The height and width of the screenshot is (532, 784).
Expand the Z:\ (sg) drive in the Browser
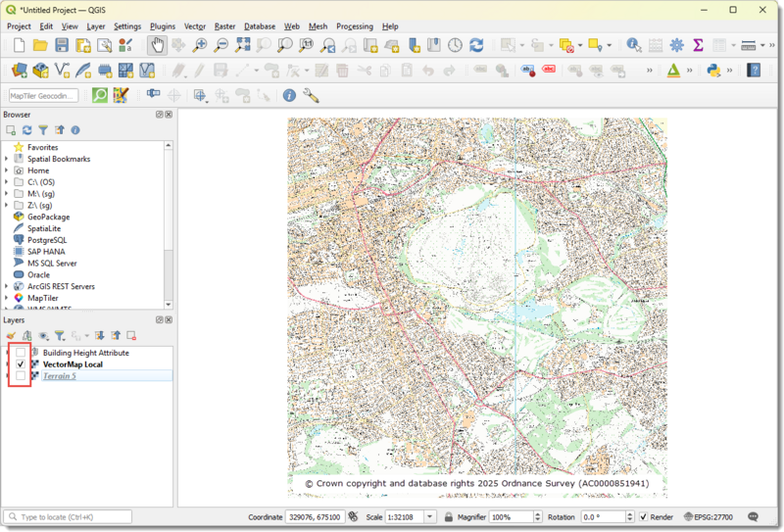[6, 205]
